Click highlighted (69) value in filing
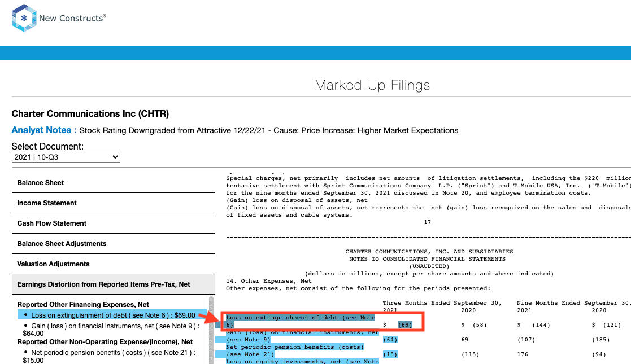This screenshot has height=364, width=631. [405, 325]
